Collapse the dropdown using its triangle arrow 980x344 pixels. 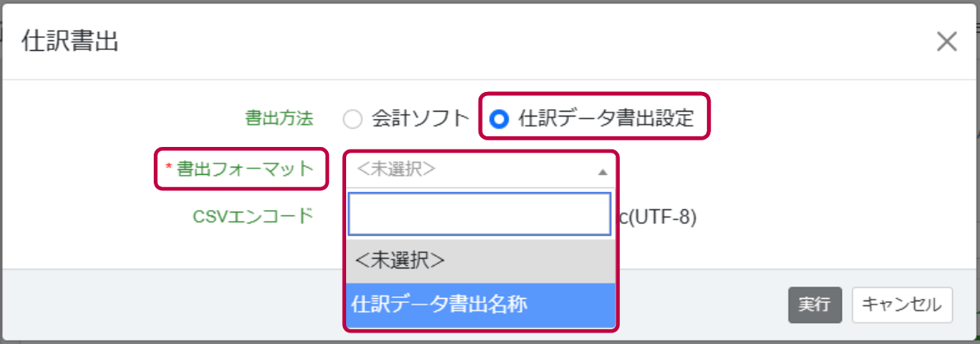point(602,172)
